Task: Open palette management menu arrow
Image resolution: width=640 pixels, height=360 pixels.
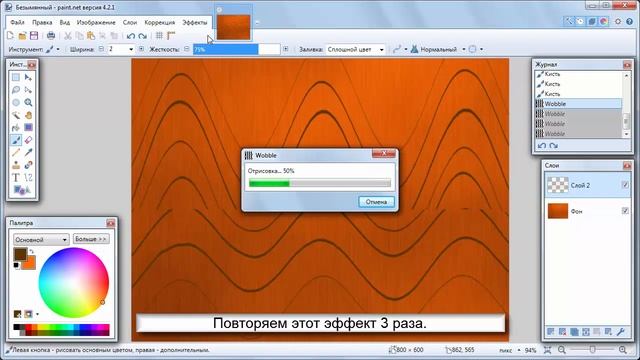Action: click(37, 314)
